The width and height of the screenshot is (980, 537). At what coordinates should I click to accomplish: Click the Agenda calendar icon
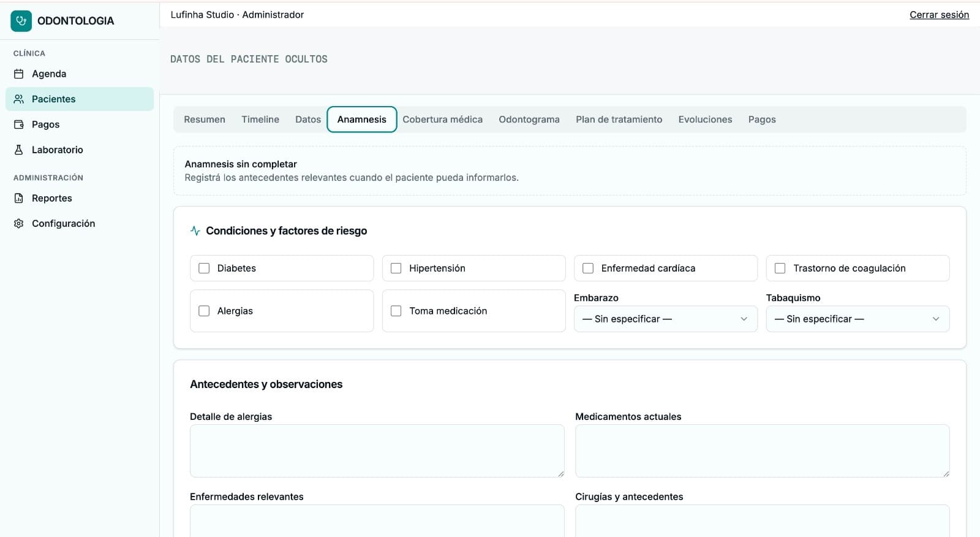(19, 74)
